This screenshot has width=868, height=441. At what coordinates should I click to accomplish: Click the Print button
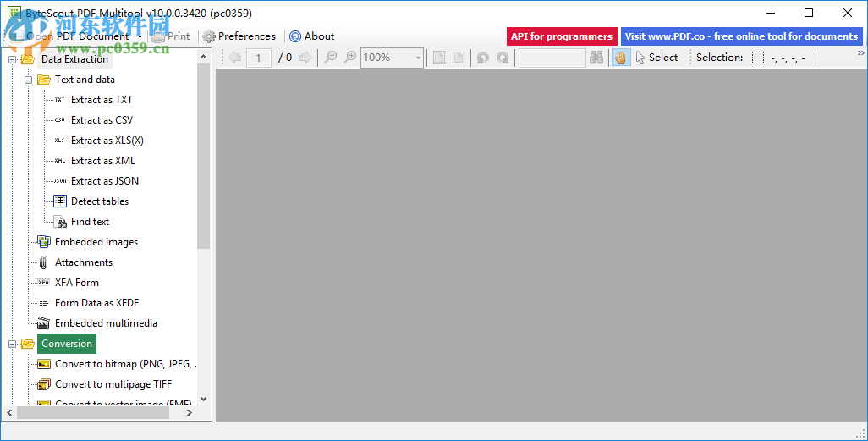171,36
